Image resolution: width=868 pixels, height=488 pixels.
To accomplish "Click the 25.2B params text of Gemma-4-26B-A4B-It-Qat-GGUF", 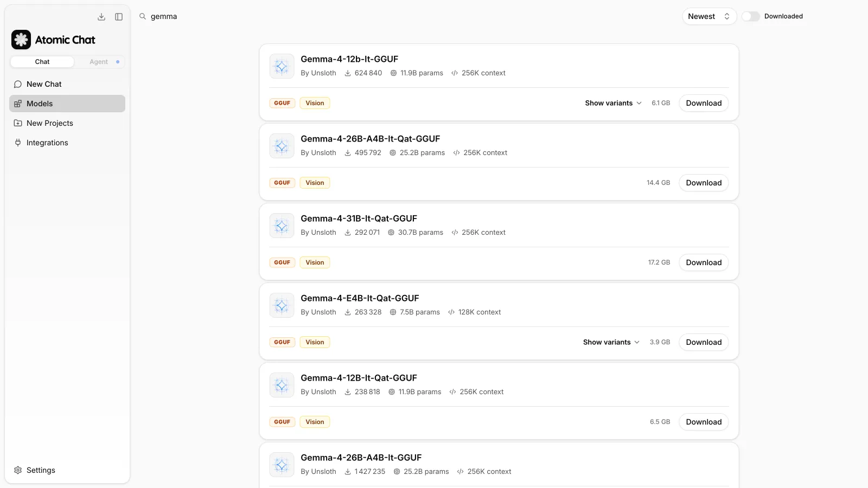I will (422, 153).
